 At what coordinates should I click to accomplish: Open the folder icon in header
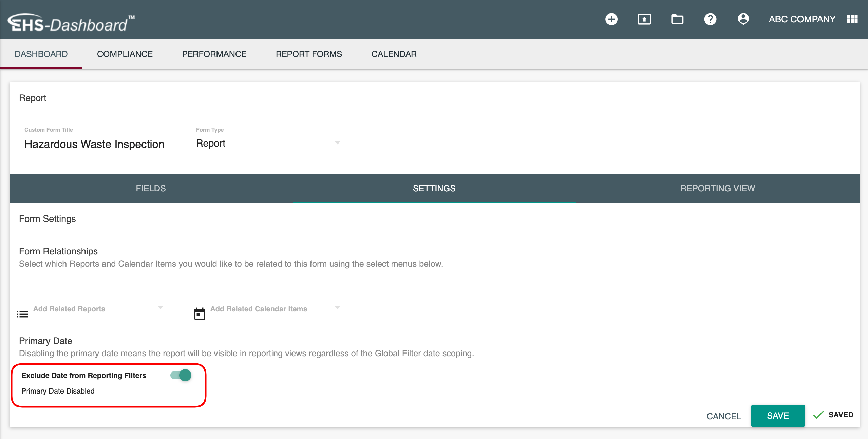tap(677, 19)
